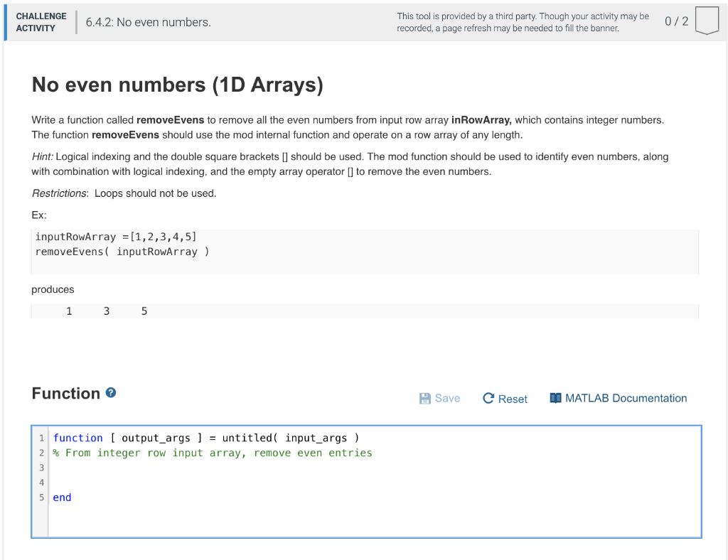This screenshot has height=560, width=728.
Task: Click the bookmark ribbon icon top right
Action: click(x=707, y=21)
